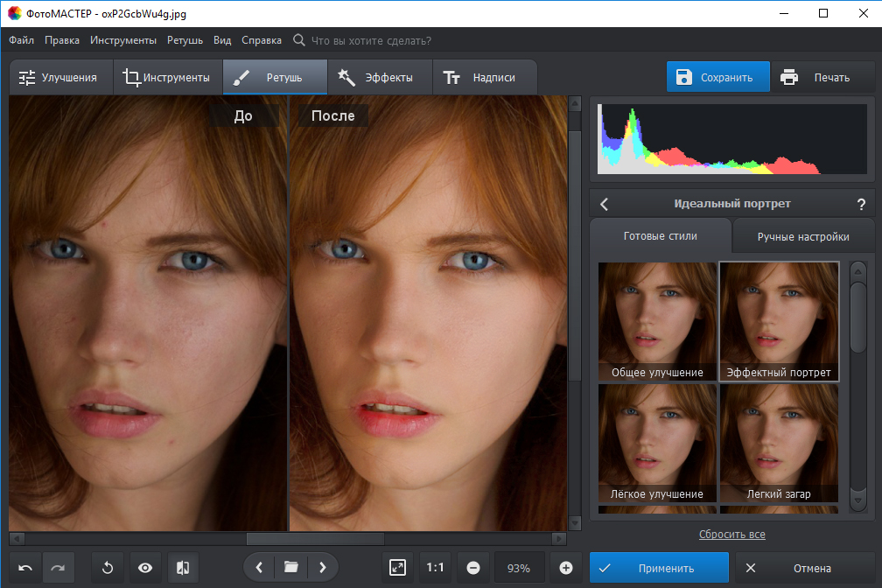Viewport: 882px width, 588px height.
Task: Click the styles list scroll-down arrow
Action: click(857, 500)
